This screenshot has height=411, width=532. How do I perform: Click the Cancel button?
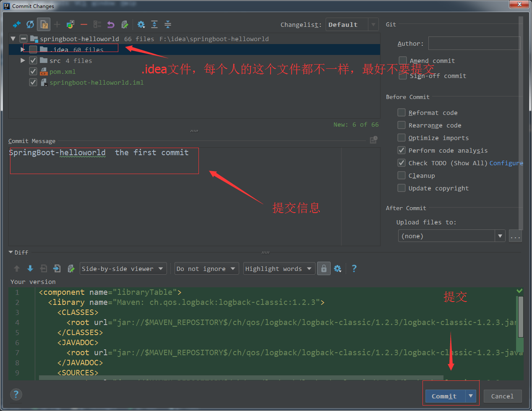(502, 396)
